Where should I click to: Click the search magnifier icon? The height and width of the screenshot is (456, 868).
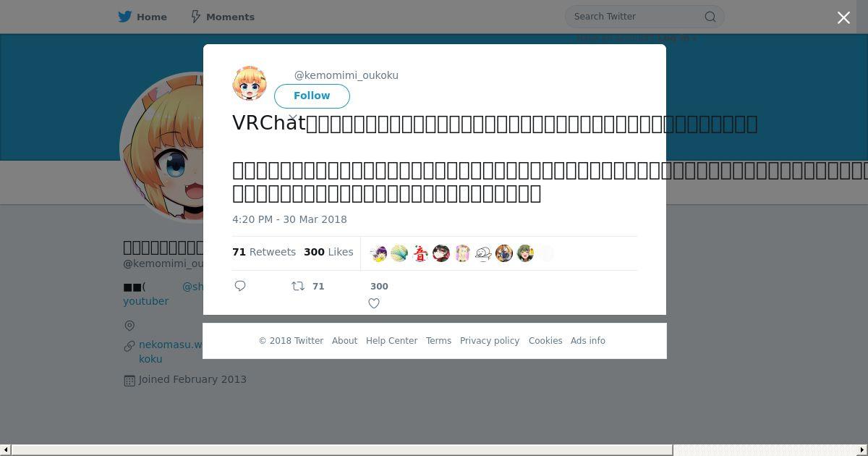pyautogui.click(x=710, y=17)
